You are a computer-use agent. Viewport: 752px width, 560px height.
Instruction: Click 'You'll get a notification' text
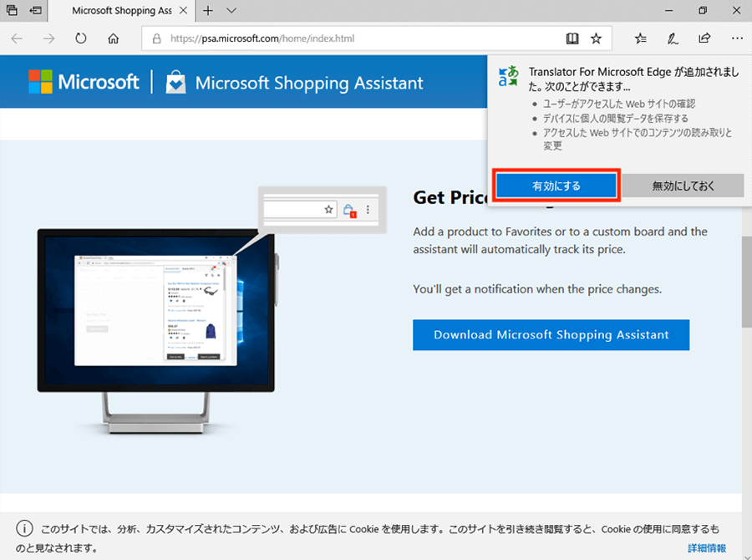[x=537, y=289]
